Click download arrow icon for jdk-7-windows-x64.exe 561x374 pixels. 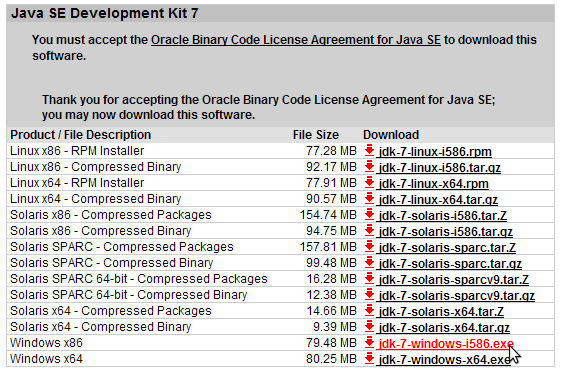[369, 359]
